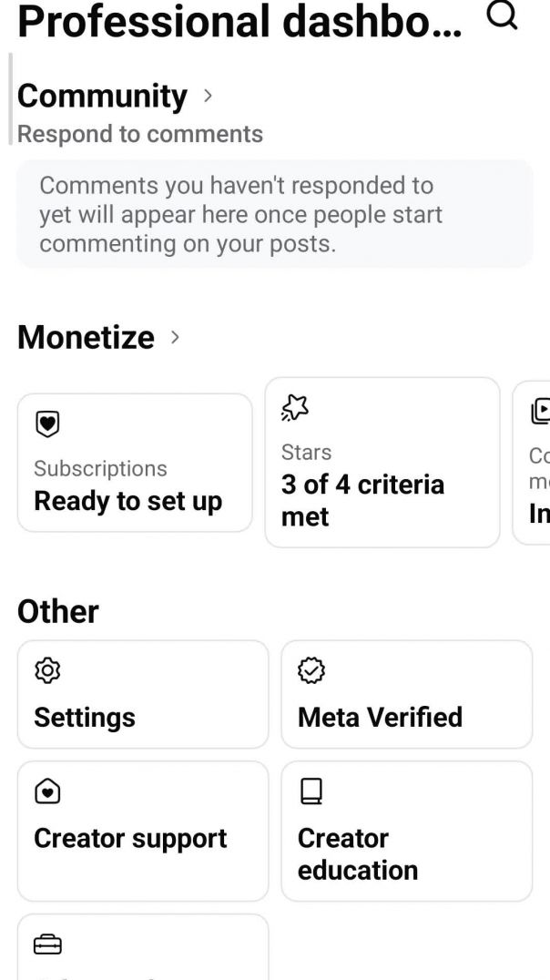Image resolution: width=550 pixels, height=980 pixels.
Task: Tap the Creator support heart icon
Action: coord(47,792)
